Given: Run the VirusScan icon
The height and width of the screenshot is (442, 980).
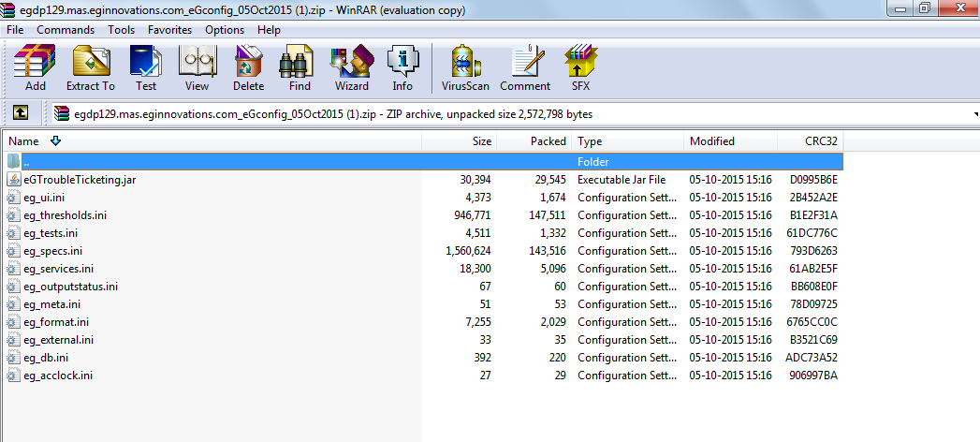Looking at the screenshot, I should pyautogui.click(x=465, y=61).
